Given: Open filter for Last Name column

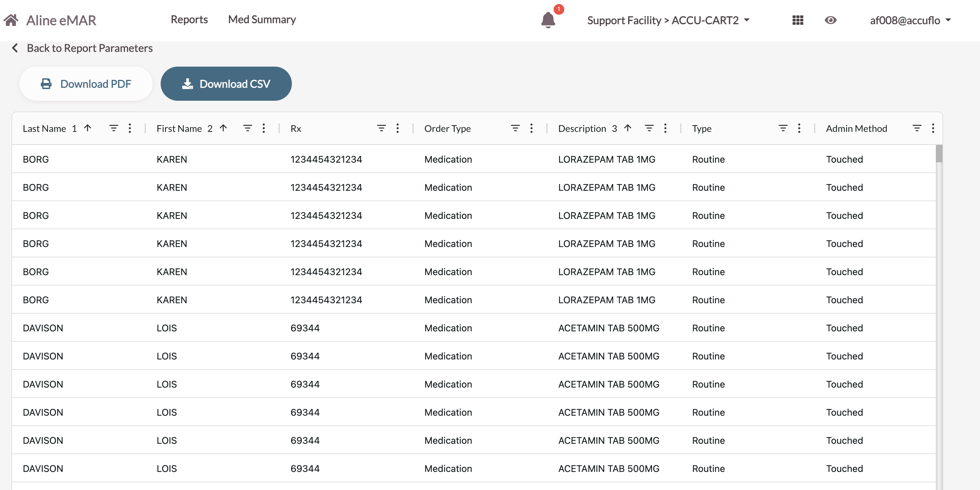Looking at the screenshot, I should pos(113,128).
